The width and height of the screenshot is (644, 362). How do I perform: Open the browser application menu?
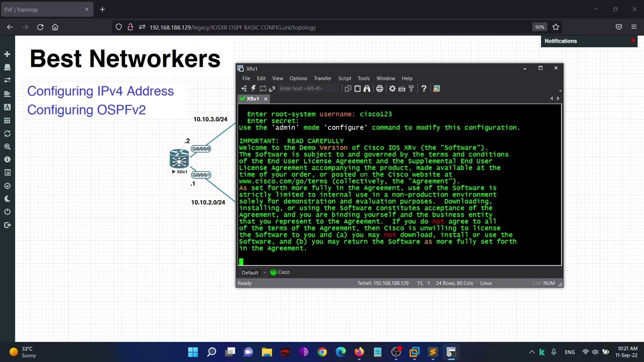(x=634, y=27)
